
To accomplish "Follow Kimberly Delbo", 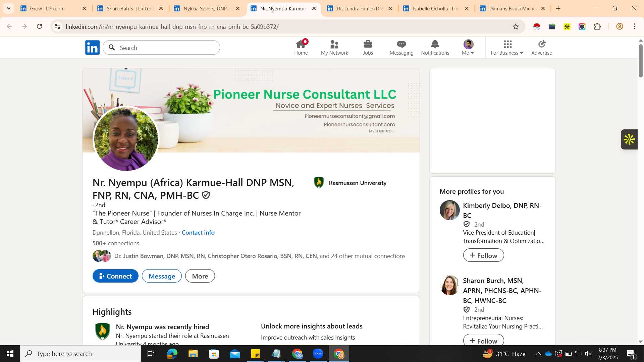I will tap(483, 255).
